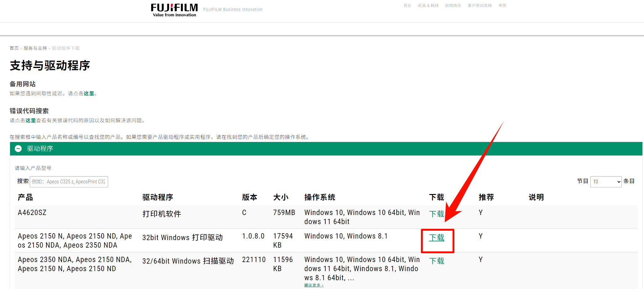The image size is (644, 289).
Task: Open 纸张 & 耗材 in top navigation
Action: point(428,6)
